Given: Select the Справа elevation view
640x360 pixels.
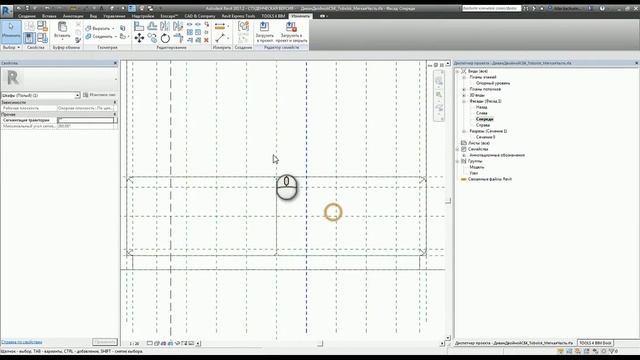Looking at the screenshot, I should [x=483, y=125].
